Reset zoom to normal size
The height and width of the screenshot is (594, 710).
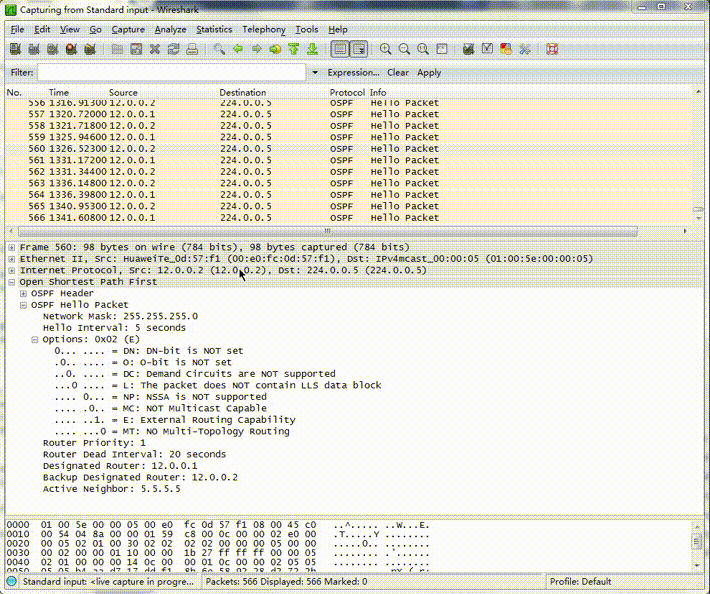pos(423,49)
